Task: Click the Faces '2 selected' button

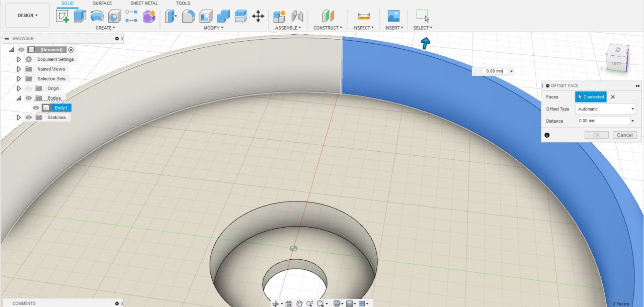Action: click(591, 97)
